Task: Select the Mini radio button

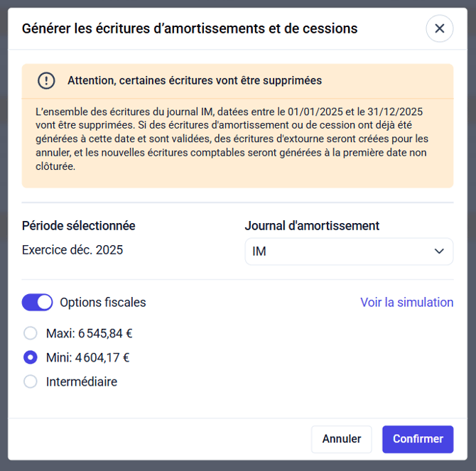Action: click(x=31, y=357)
